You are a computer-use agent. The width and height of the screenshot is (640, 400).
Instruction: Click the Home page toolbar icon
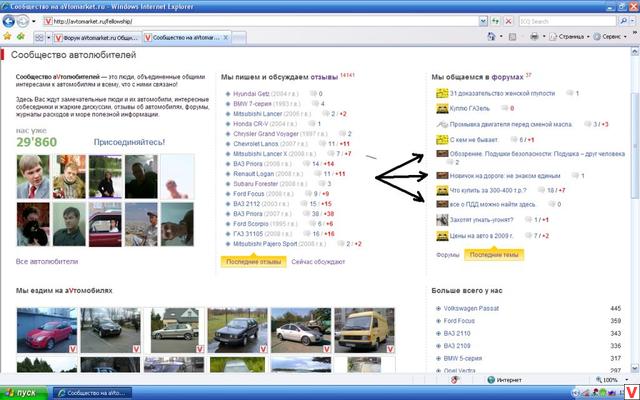point(491,37)
